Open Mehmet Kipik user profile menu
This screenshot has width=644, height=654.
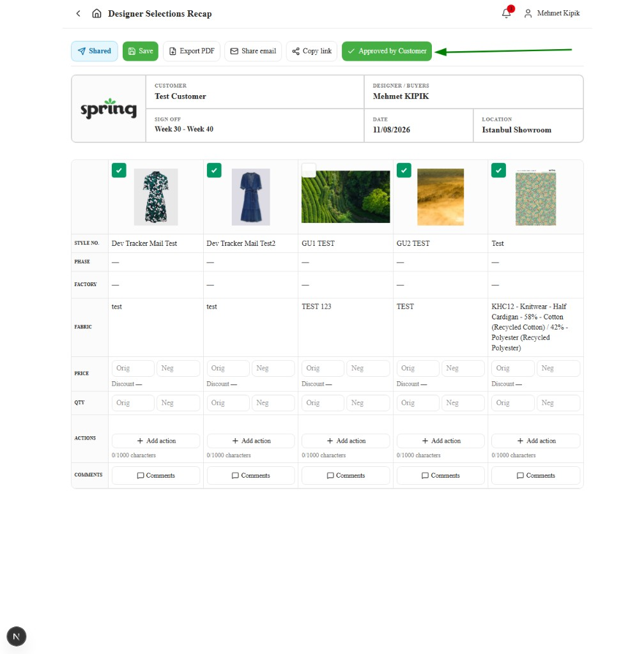[x=552, y=13]
